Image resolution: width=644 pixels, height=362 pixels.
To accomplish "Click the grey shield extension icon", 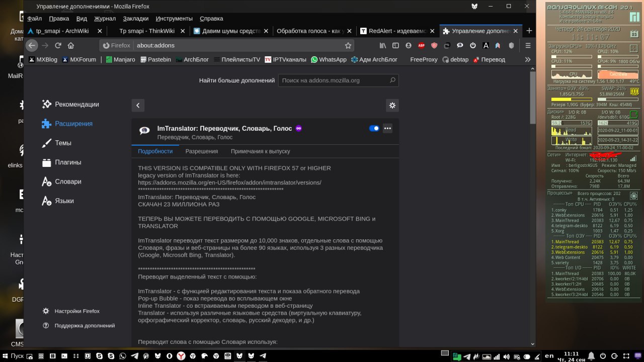I will pyautogui.click(x=512, y=45).
